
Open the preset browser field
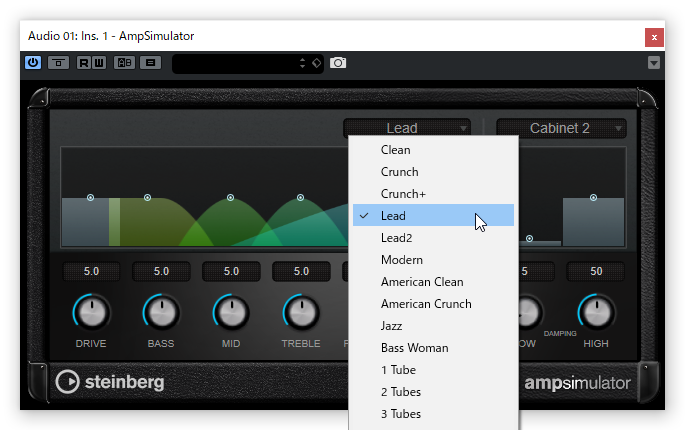point(236,63)
